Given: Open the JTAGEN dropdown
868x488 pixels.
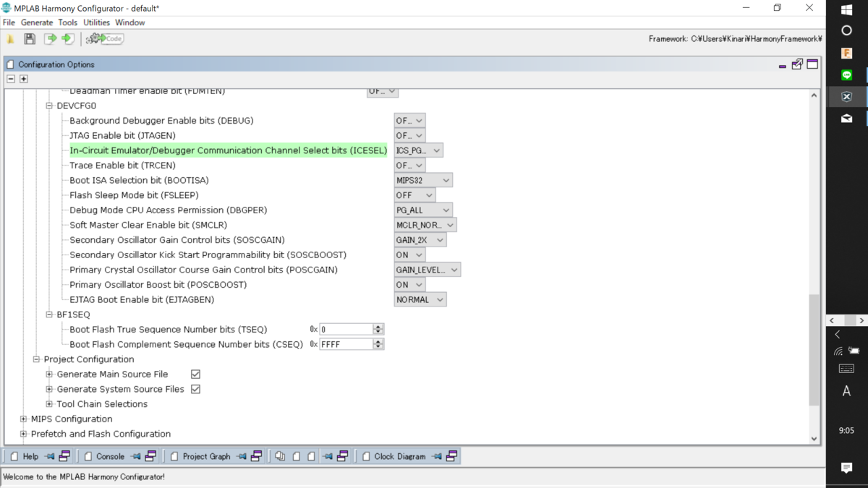Looking at the screenshot, I should [409, 135].
